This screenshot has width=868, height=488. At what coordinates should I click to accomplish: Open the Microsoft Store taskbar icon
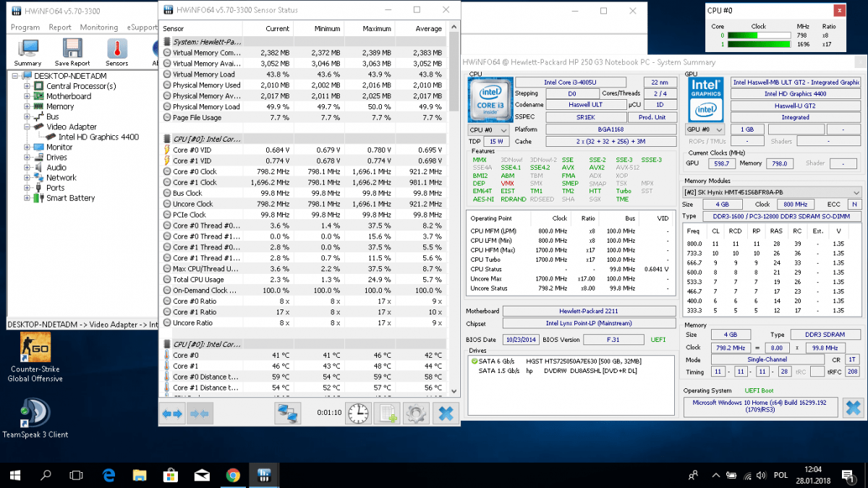point(171,475)
